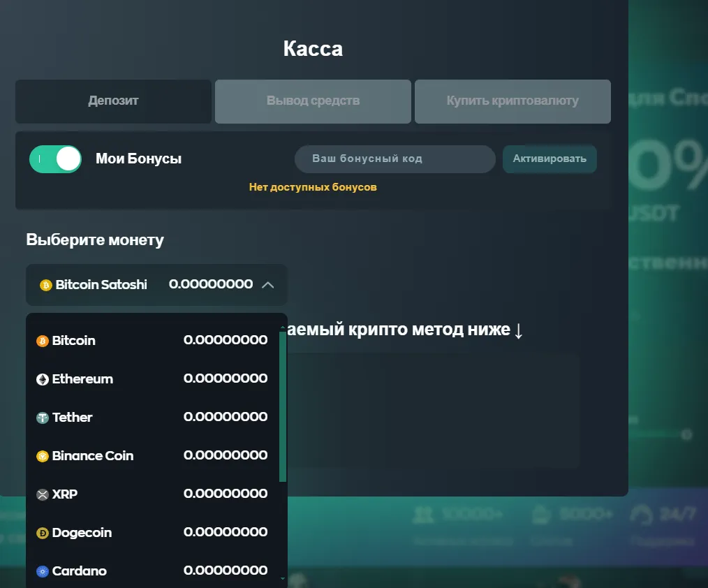Click the Tether coin icon
The image size is (708, 588).
(43, 418)
